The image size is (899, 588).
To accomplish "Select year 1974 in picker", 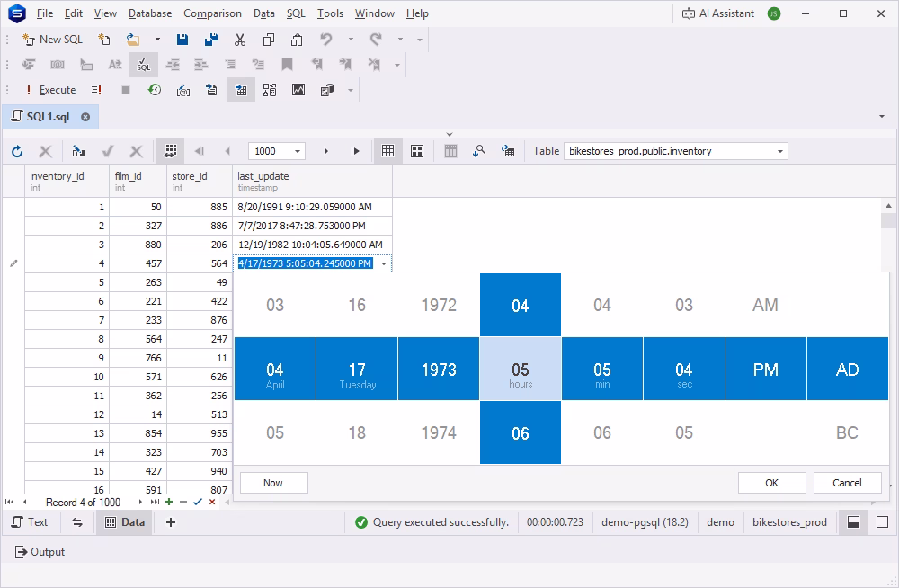I will (x=439, y=432).
